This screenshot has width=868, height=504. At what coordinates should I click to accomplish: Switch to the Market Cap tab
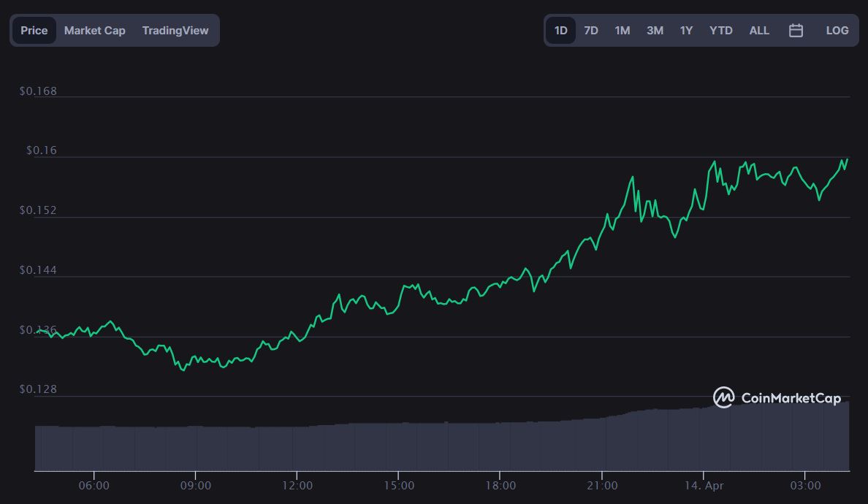click(94, 30)
